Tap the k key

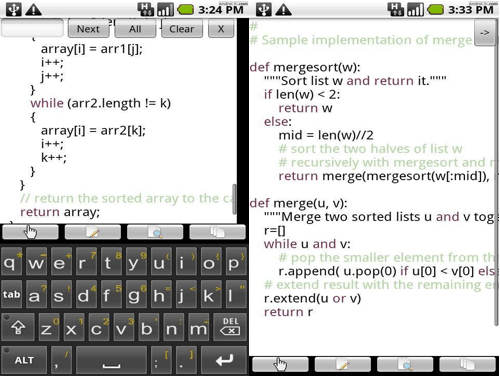[211, 295]
